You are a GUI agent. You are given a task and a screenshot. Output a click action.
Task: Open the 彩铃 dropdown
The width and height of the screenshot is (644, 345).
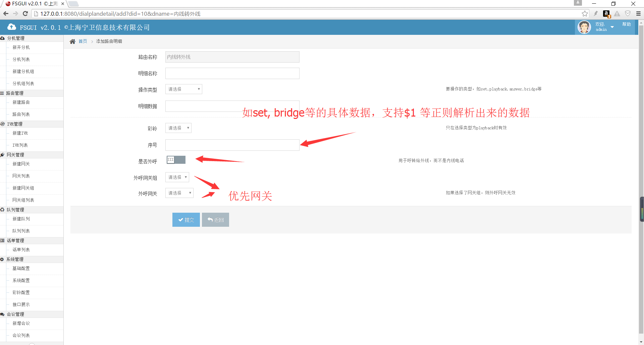pos(178,128)
